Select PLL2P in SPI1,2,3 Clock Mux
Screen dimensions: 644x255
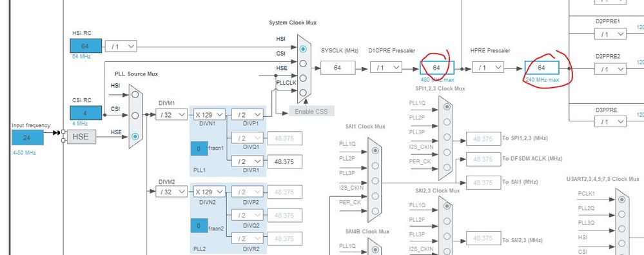pos(447,122)
